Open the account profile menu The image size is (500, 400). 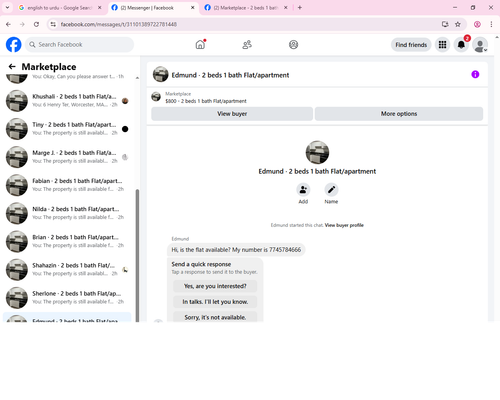click(x=480, y=45)
